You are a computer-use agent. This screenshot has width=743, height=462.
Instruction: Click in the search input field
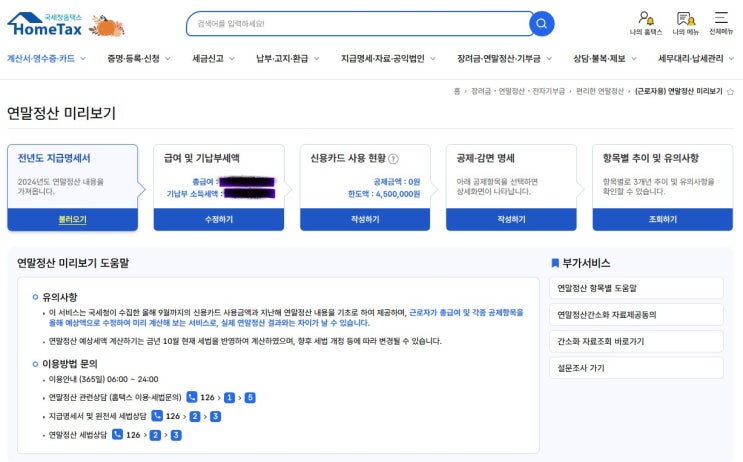click(x=359, y=24)
